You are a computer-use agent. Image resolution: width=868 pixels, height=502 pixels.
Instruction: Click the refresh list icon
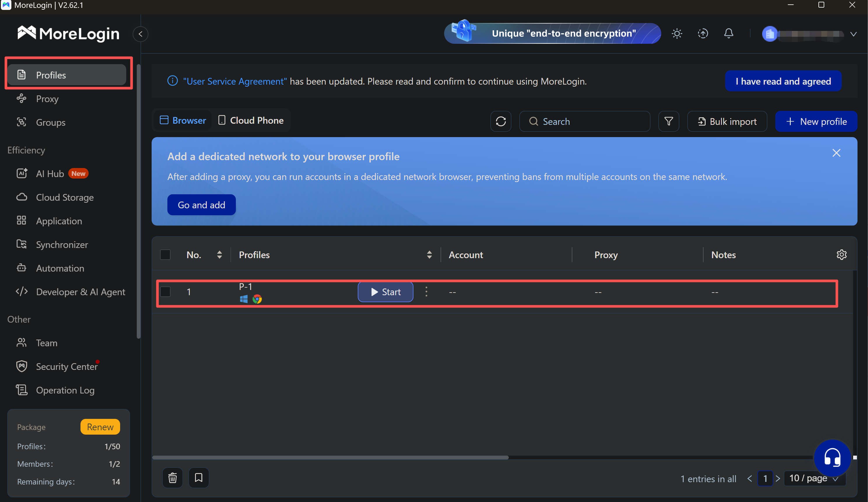[x=501, y=121]
